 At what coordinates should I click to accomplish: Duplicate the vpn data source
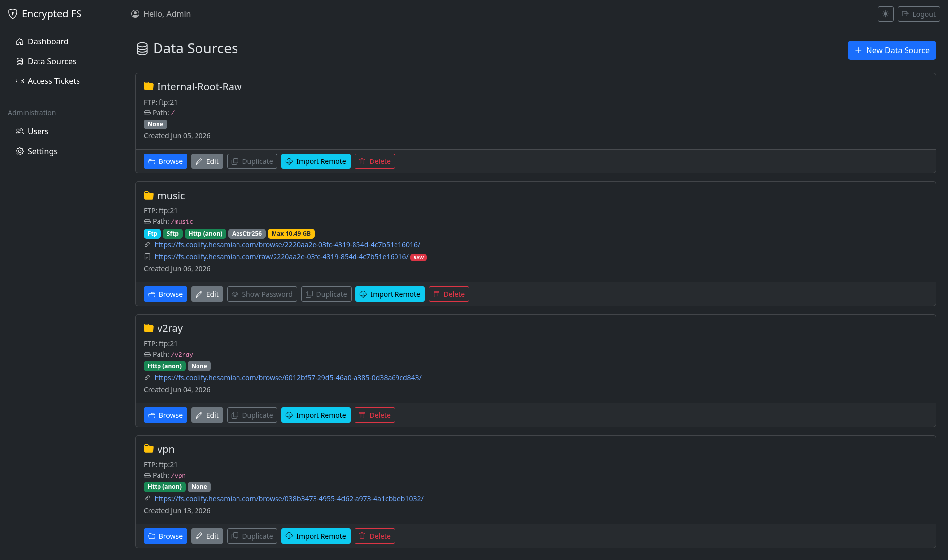tap(252, 536)
